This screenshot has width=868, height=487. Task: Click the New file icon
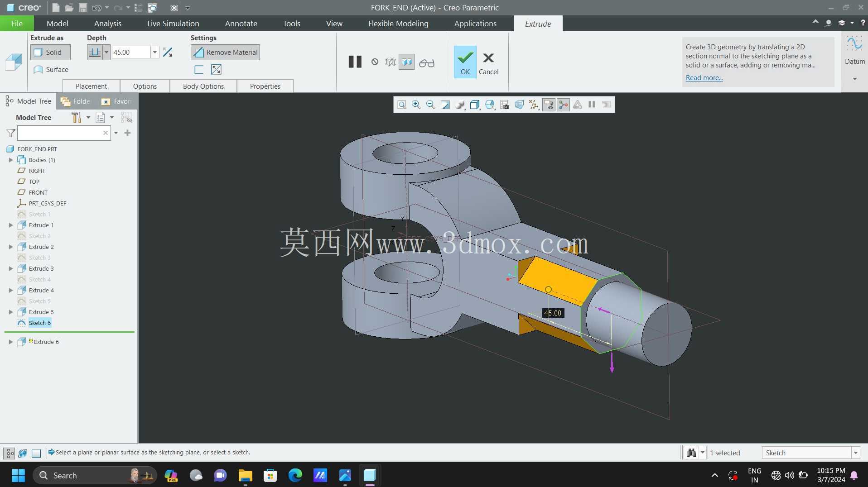pos(55,8)
